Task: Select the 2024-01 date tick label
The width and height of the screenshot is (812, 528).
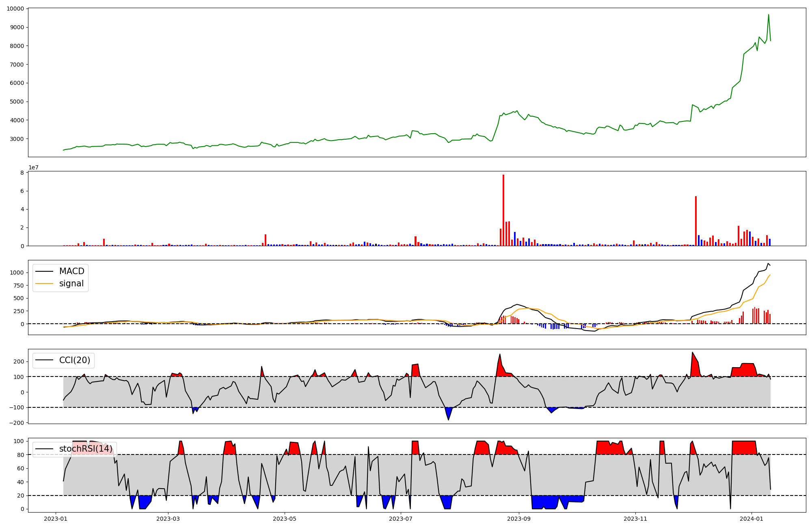Action: [x=752, y=519]
